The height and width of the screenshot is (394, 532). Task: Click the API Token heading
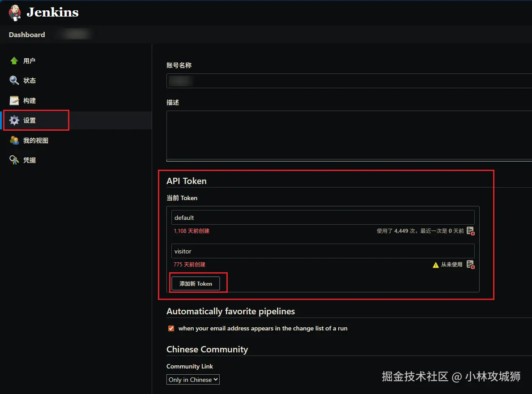(x=187, y=181)
